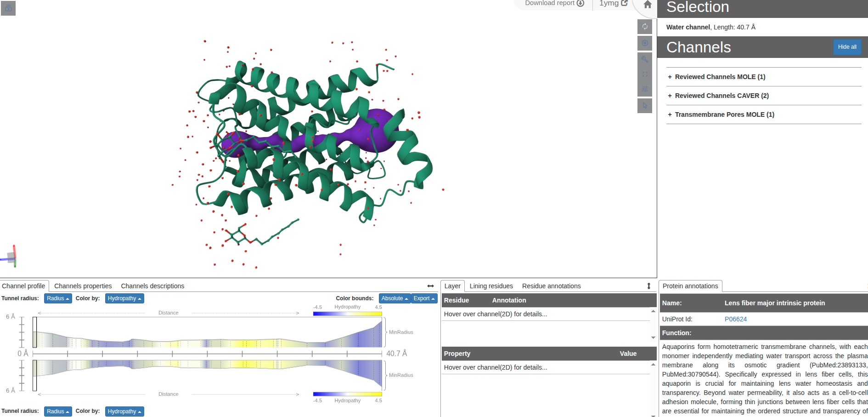Click the upper hydropathy color gradient bar

click(347, 314)
